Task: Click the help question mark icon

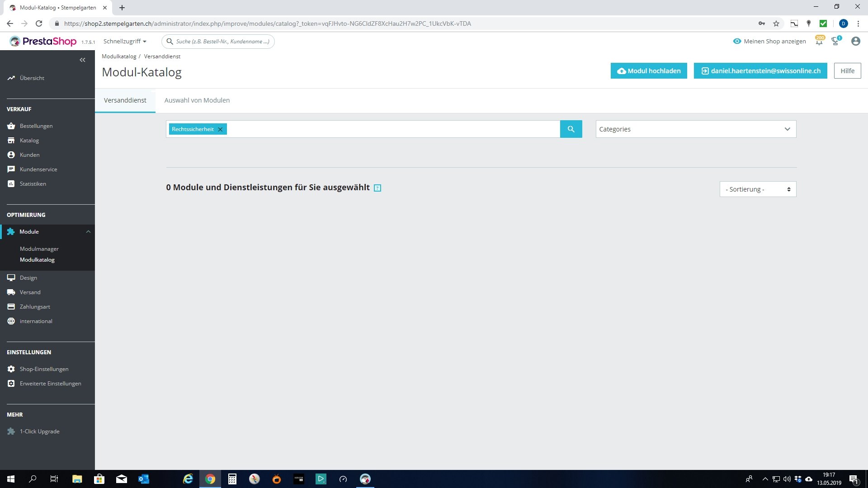Action: pos(377,188)
